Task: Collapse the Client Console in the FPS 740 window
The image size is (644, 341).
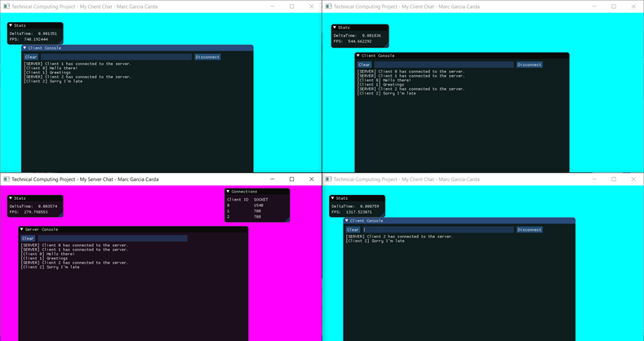Action: pyautogui.click(x=24, y=48)
